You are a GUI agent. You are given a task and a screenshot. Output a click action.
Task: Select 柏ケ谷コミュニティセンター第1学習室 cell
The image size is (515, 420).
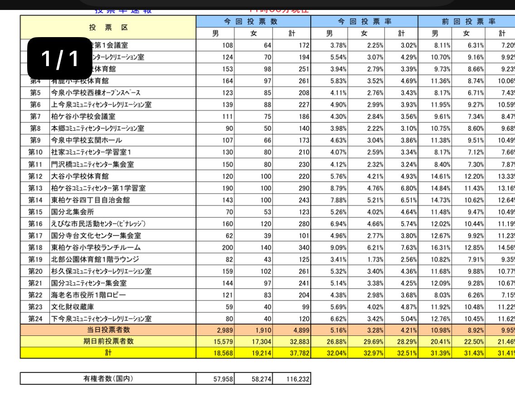coord(123,188)
